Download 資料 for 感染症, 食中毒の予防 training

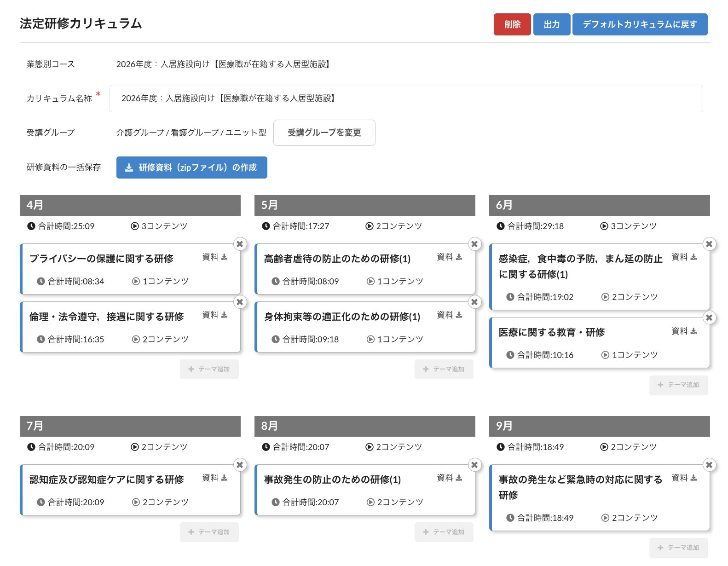(x=684, y=257)
